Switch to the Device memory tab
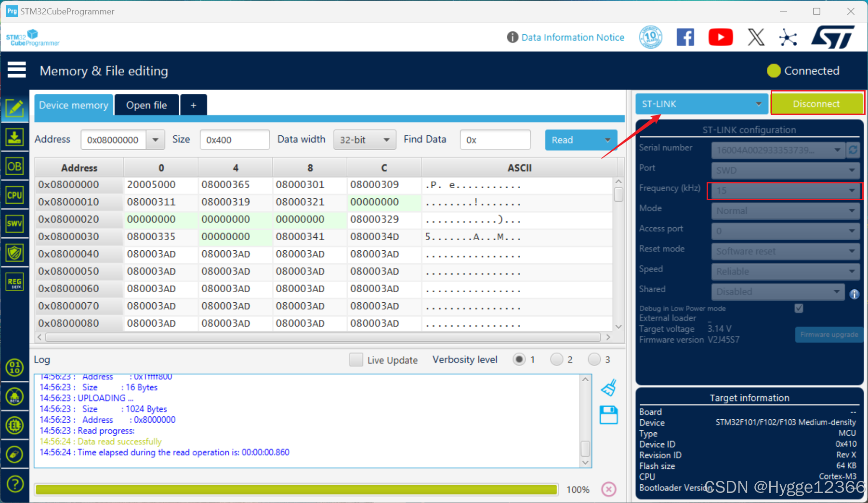Image resolution: width=868 pixels, height=503 pixels. pos(74,105)
